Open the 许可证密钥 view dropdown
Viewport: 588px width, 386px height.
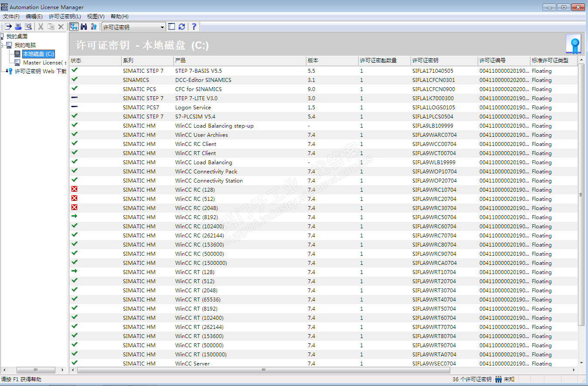click(x=163, y=27)
